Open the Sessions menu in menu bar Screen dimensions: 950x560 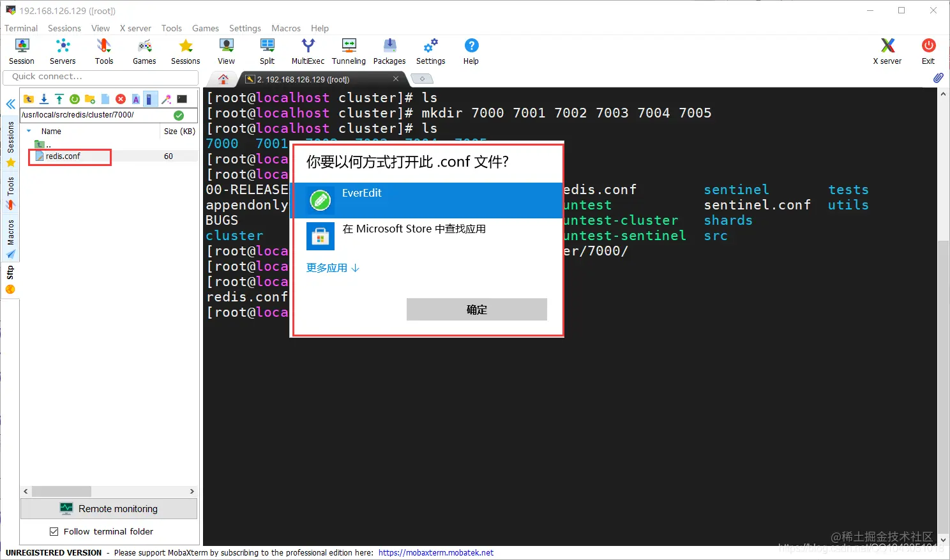[64, 28]
